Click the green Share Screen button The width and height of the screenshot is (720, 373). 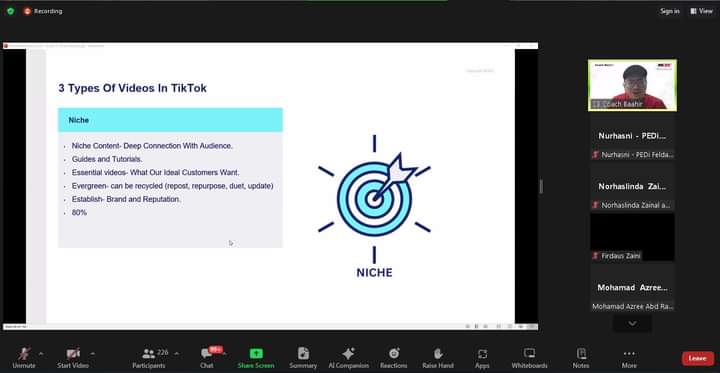[x=256, y=358]
